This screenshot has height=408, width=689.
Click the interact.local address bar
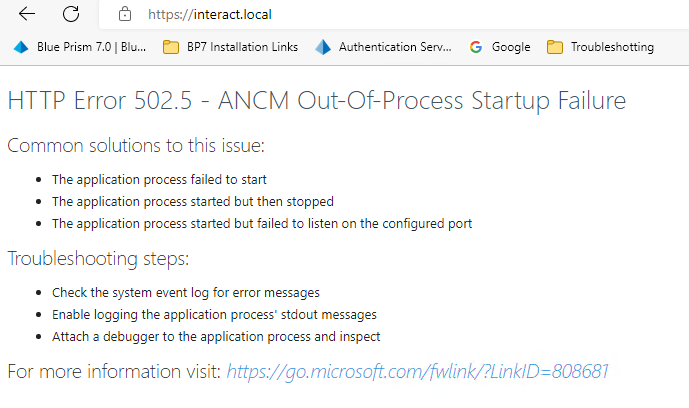tap(300, 15)
